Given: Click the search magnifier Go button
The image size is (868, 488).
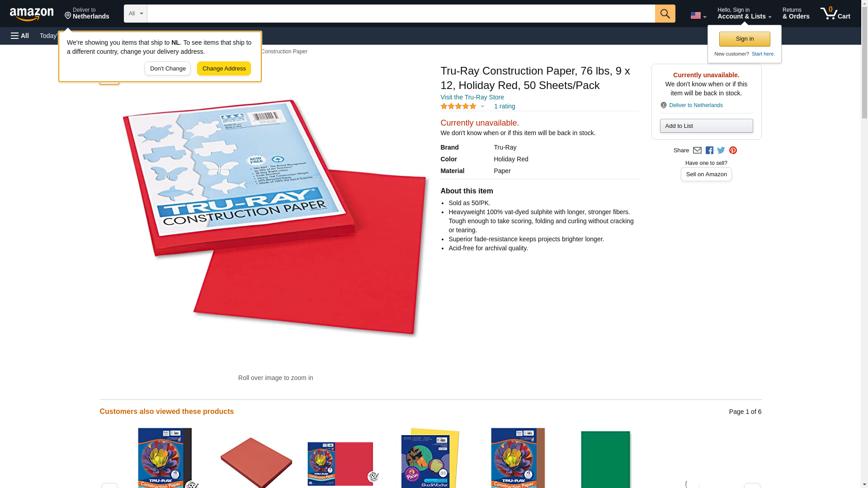Looking at the screenshot, I should coord(665,14).
